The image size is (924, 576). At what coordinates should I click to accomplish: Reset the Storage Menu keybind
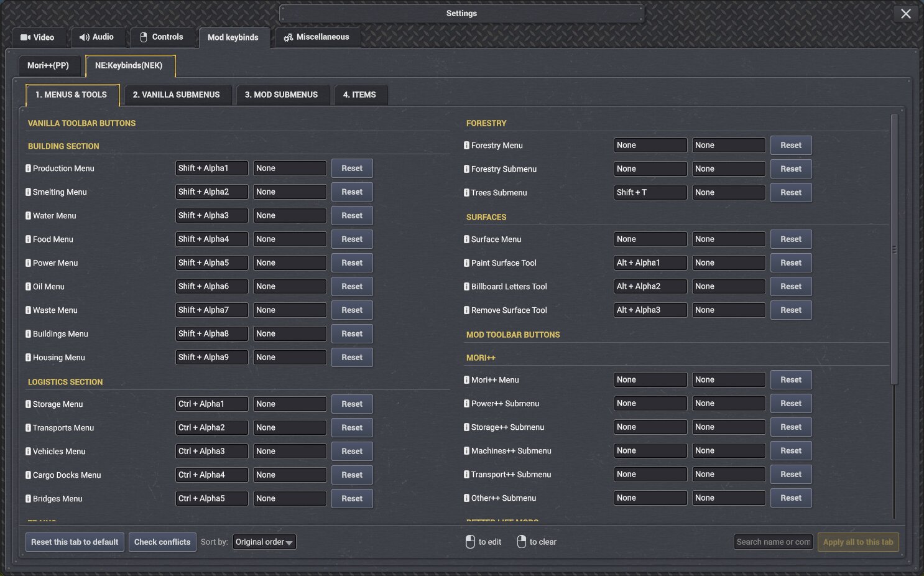tap(352, 404)
